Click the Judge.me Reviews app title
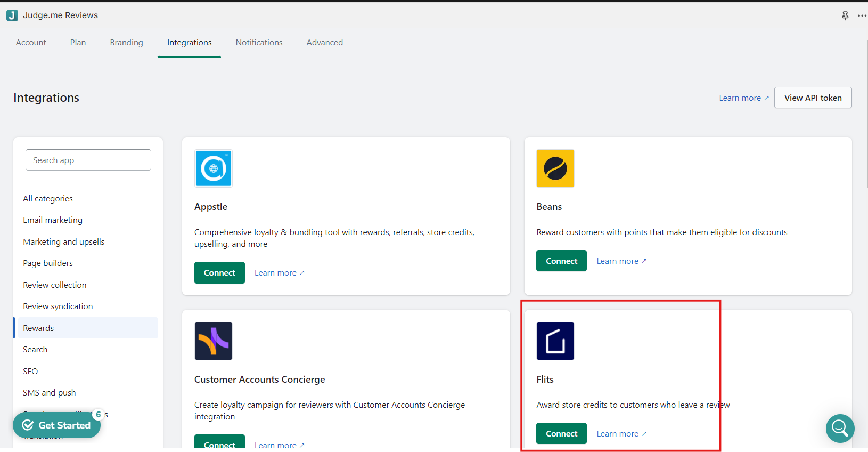This screenshot has height=452, width=868. pyautogui.click(x=60, y=15)
